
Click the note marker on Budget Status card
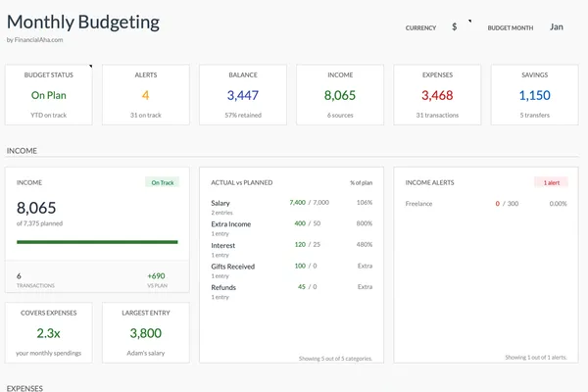pyautogui.click(x=90, y=68)
